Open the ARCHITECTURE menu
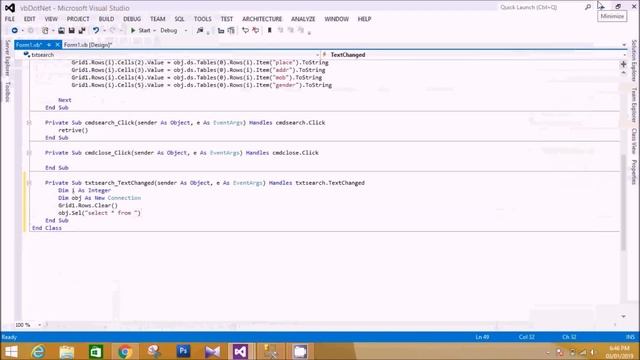The width and height of the screenshot is (640, 360). click(x=262, y=19)
